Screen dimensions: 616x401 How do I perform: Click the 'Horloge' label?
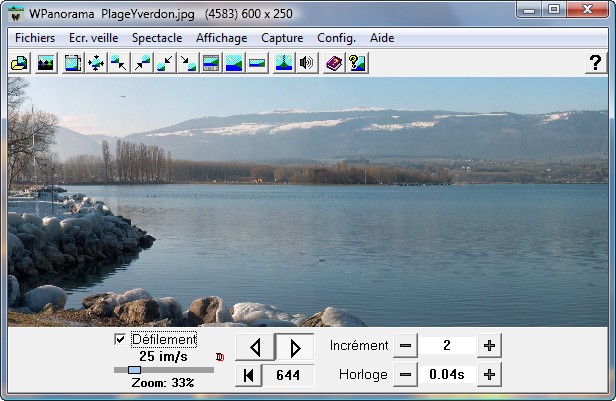363,375
